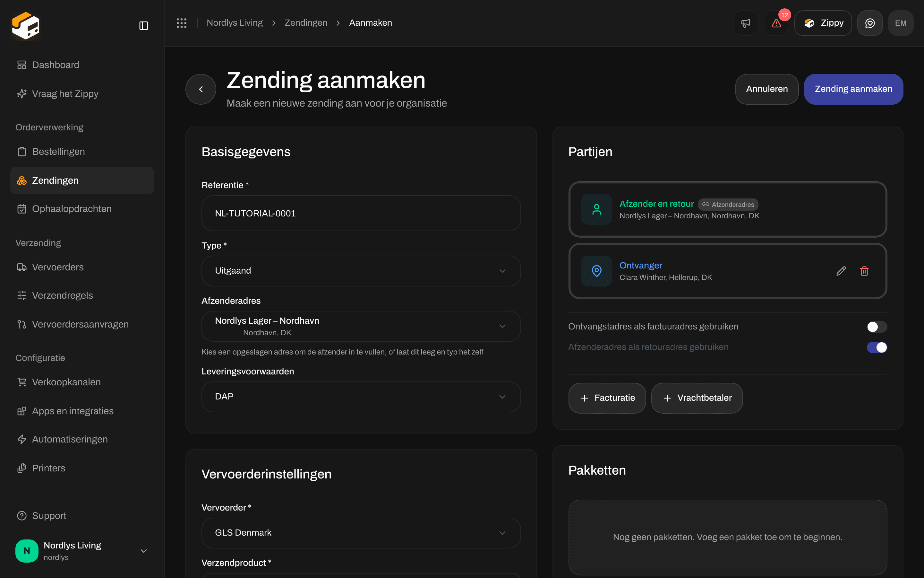
Task: Click the app logo in sidebar
Action: tap(26, 26)
